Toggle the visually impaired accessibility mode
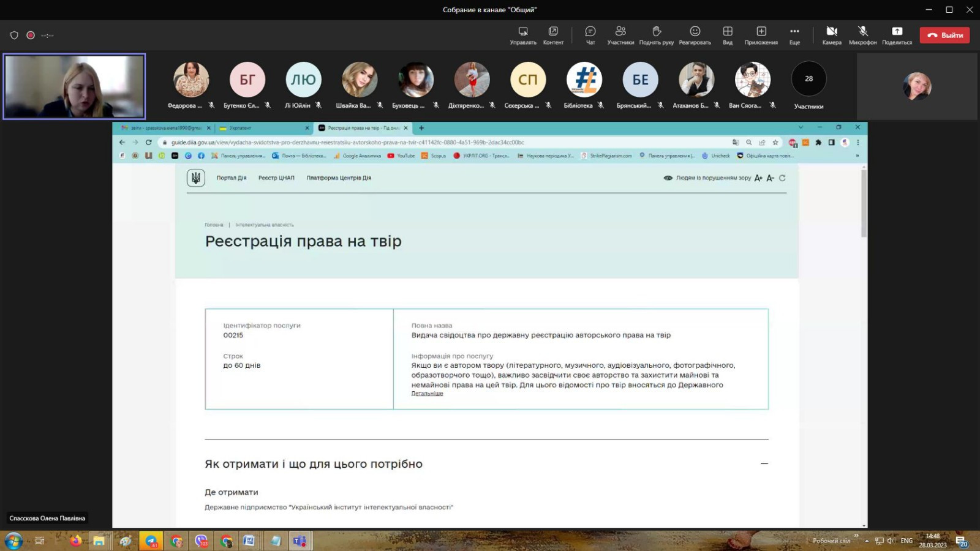The image size is (980, 551). point(707,178)
